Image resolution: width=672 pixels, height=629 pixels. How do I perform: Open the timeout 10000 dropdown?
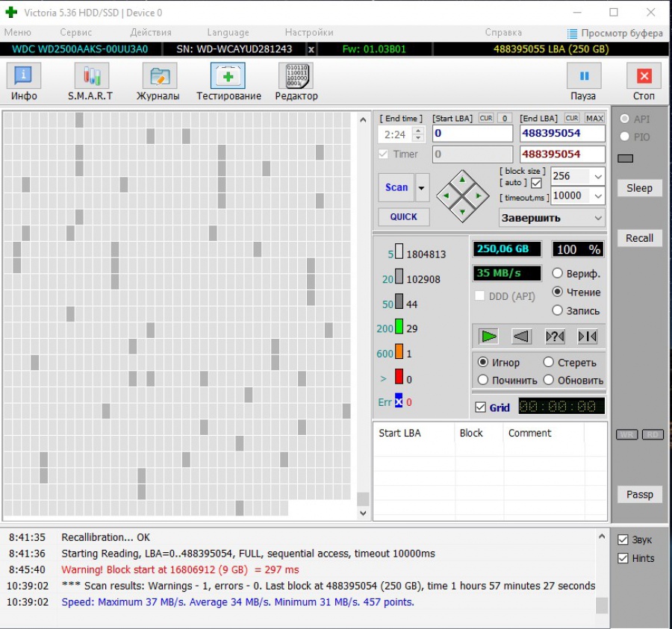(x=597, y=195)
